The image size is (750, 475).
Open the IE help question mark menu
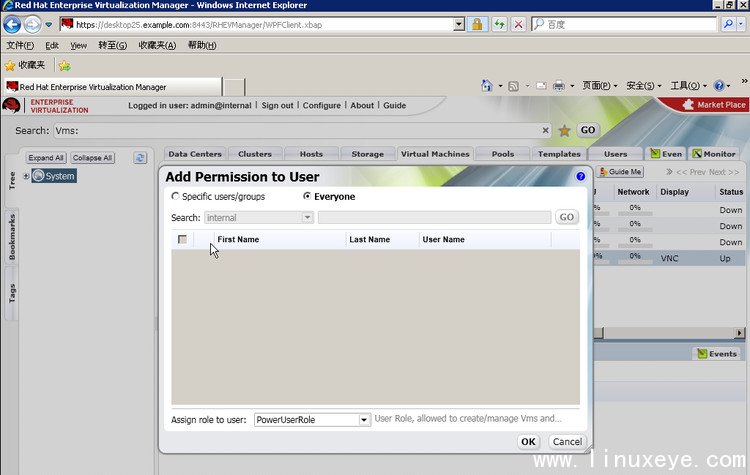(x=722, y=86)
